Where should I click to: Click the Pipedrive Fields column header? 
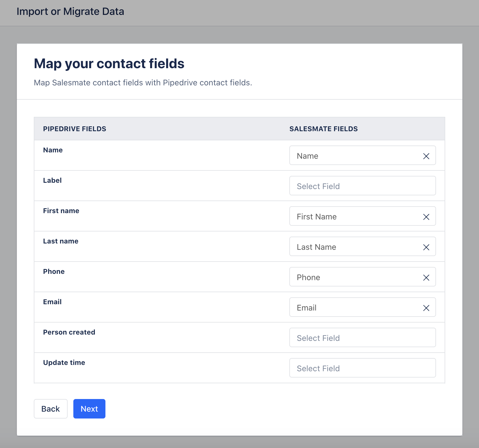(x=74, y=129)
